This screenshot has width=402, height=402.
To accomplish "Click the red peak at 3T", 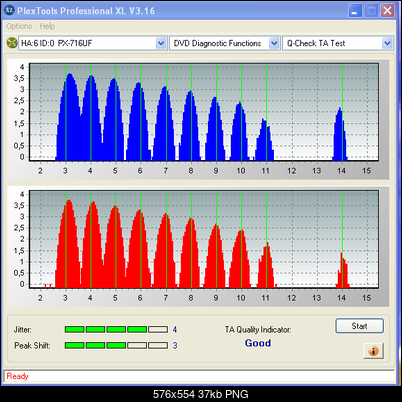I will [x=68, y=243].
